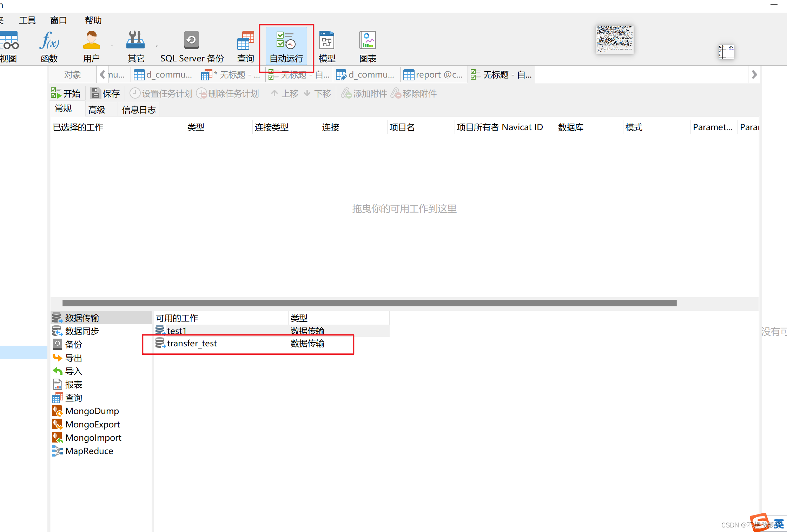Open the 函数 functions panel
The height and width of the screenshot is (532, 787).
[49, 46]
